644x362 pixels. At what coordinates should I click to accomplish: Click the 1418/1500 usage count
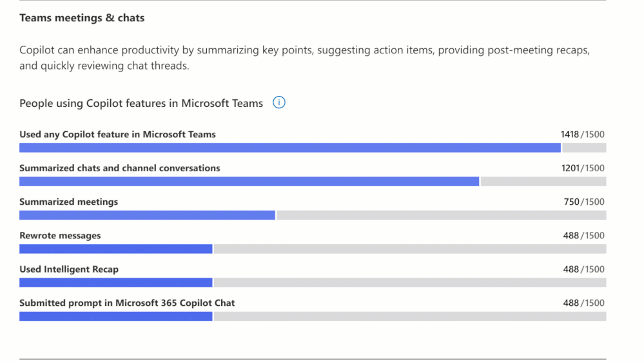[x=582, y=134]
